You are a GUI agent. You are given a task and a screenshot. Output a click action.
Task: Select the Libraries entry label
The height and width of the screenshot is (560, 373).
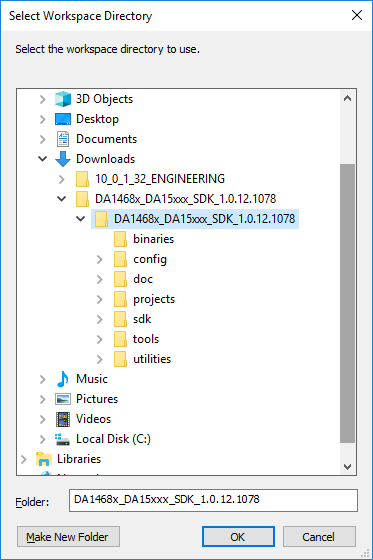coord(79,459)
